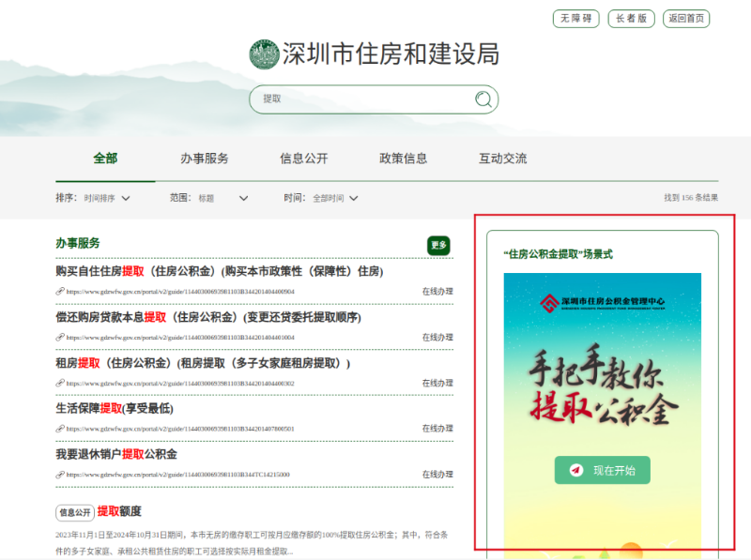Click link icon under 生活保障提取 result
Image resolution: width=751 pixels, height=560 pixels.
(x=60, y=429)
